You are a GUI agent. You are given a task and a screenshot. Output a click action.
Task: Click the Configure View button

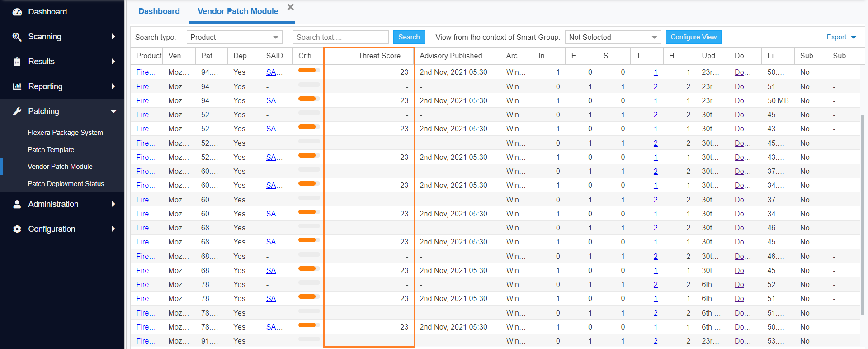point(693,37)
